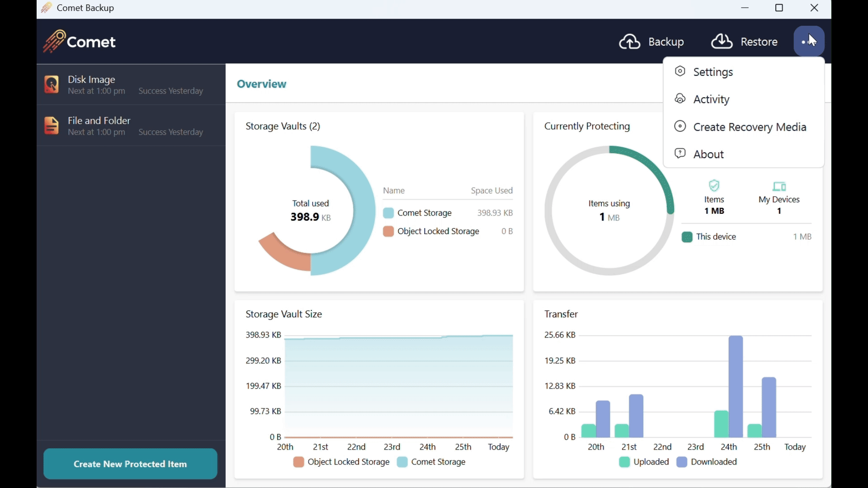Click the Settings gear icon in menu
Screen dimensions: 868x488
click(680, 71)
